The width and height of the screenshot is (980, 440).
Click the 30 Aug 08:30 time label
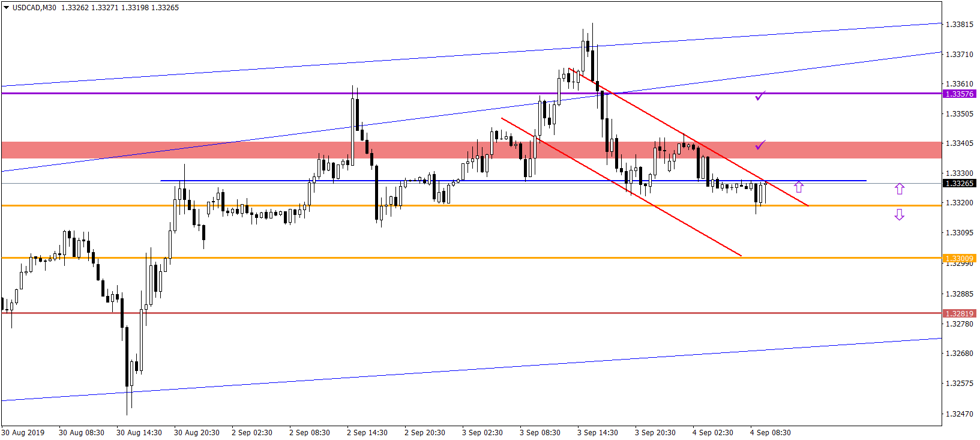82,433
